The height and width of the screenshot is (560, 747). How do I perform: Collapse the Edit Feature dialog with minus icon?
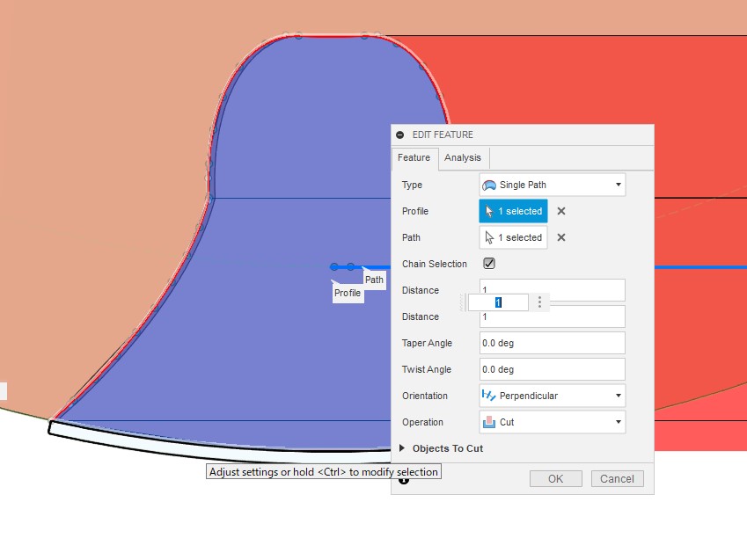coord(400,135)
